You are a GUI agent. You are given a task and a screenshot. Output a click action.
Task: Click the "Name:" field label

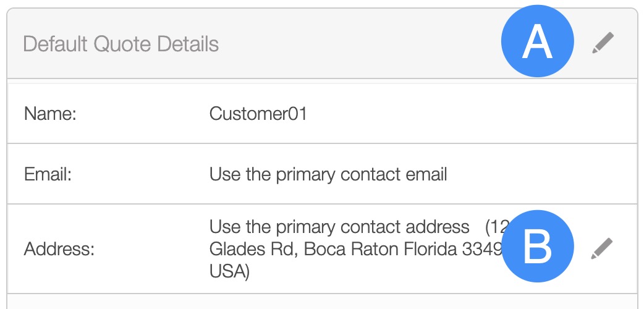tap(49, 114)
